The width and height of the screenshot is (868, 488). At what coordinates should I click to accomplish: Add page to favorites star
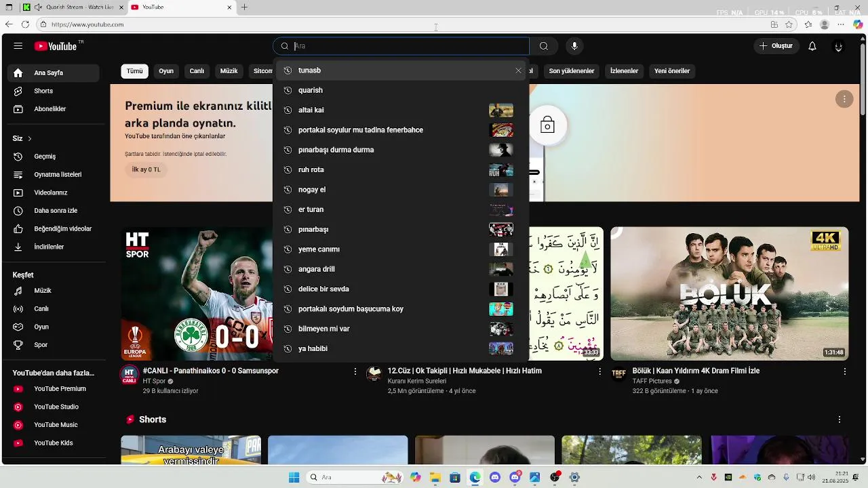(789, 24)
